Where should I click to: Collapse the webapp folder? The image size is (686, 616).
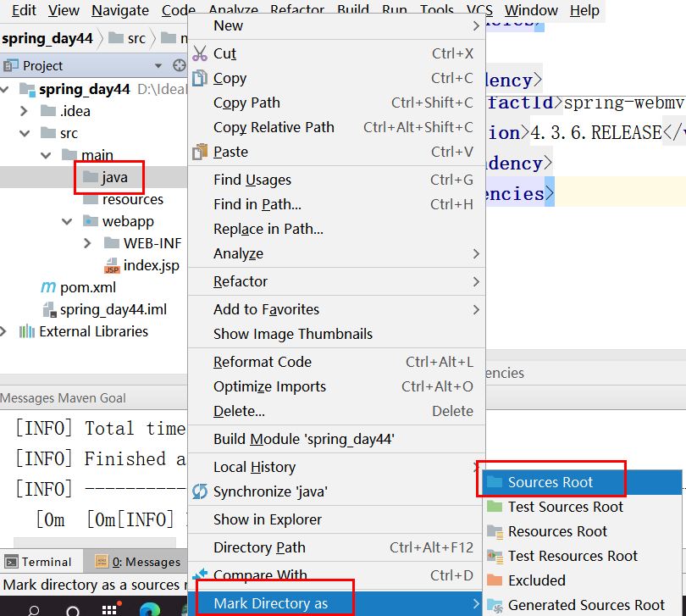click(x=67, y=221)
